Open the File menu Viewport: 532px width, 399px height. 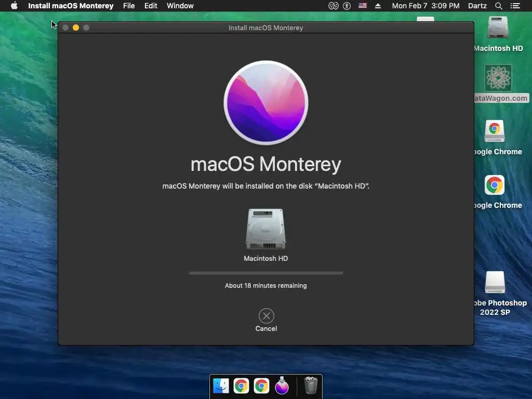(x=129, y=6)
